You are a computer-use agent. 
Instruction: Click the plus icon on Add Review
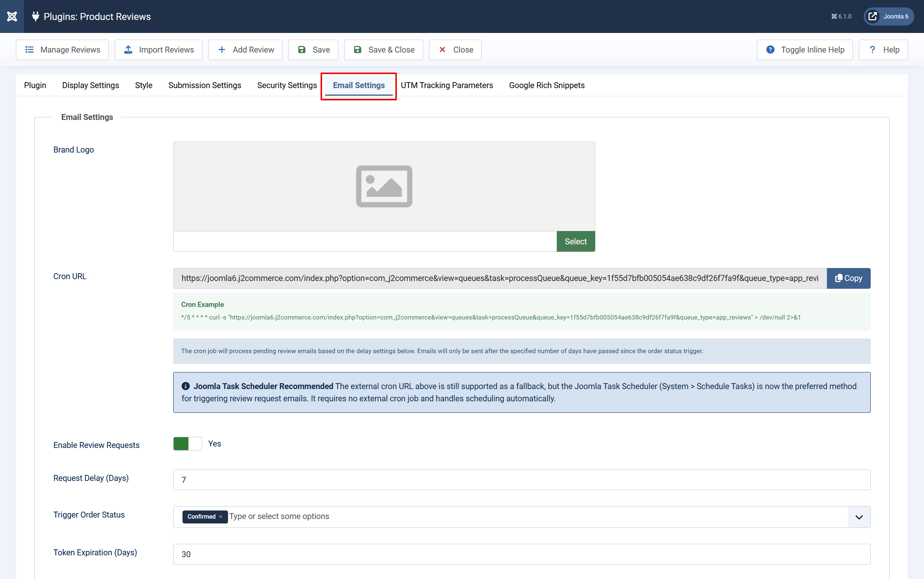(x=222, y=50)
